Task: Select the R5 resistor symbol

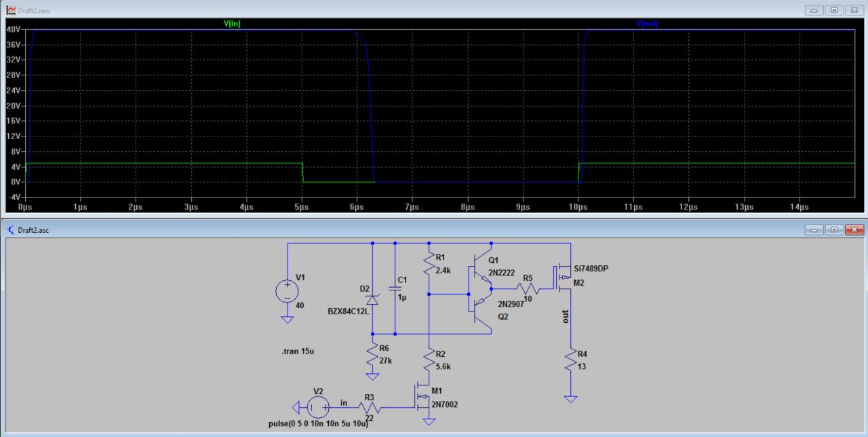Action: click(529, 288)
